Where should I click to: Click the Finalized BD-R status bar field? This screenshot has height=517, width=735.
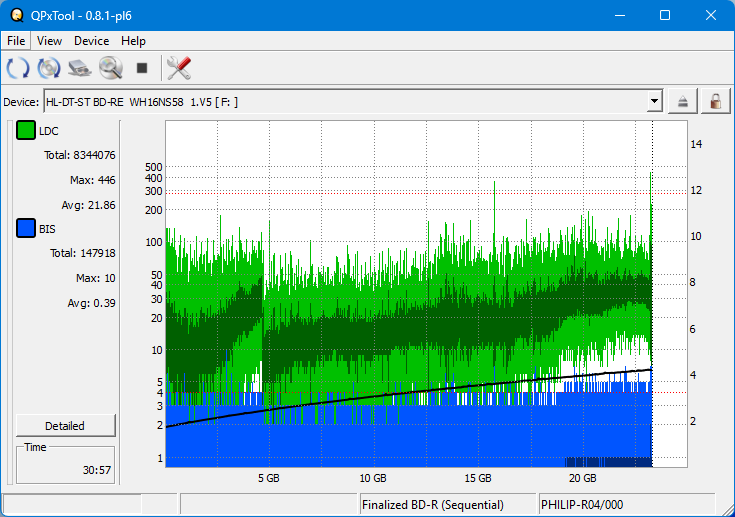(447, 505)
